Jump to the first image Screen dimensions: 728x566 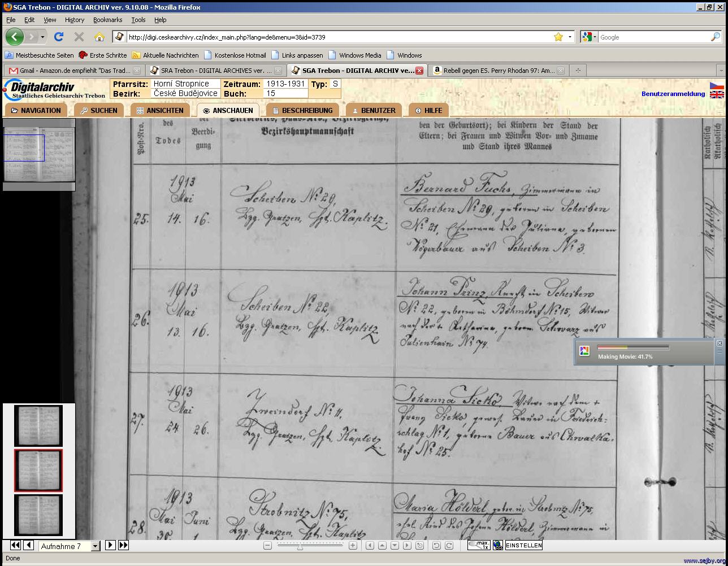pos(15,545)
